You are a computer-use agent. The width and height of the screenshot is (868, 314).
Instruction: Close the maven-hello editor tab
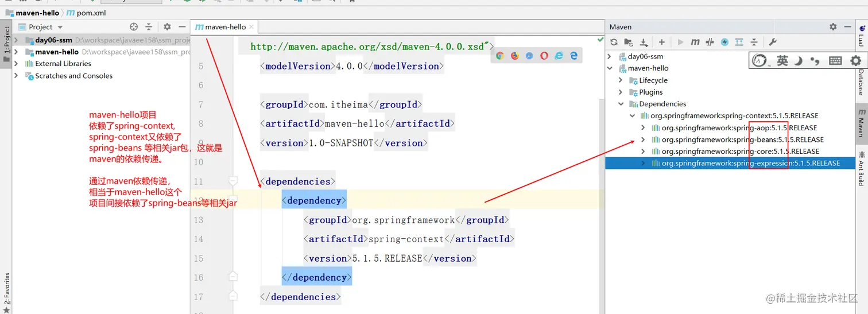(252, 26)
